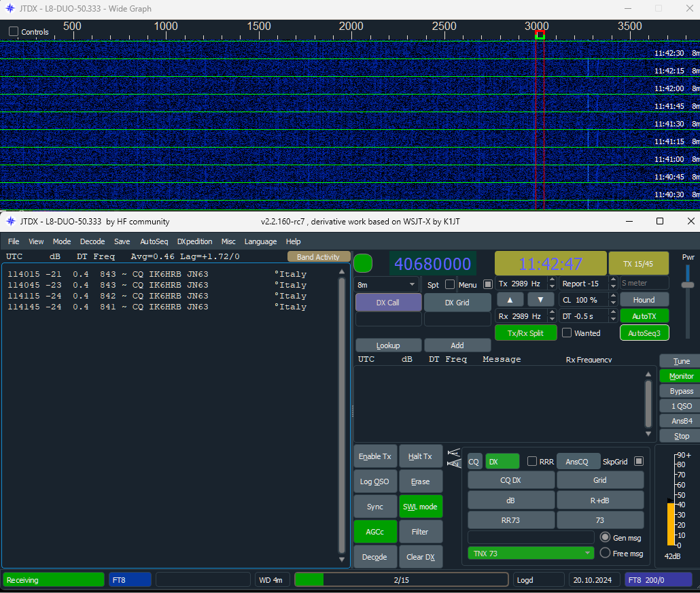Screen dimensions: 700x593
Task: Click the JTDX icon in main window title bar
Action: pos(11,221)
